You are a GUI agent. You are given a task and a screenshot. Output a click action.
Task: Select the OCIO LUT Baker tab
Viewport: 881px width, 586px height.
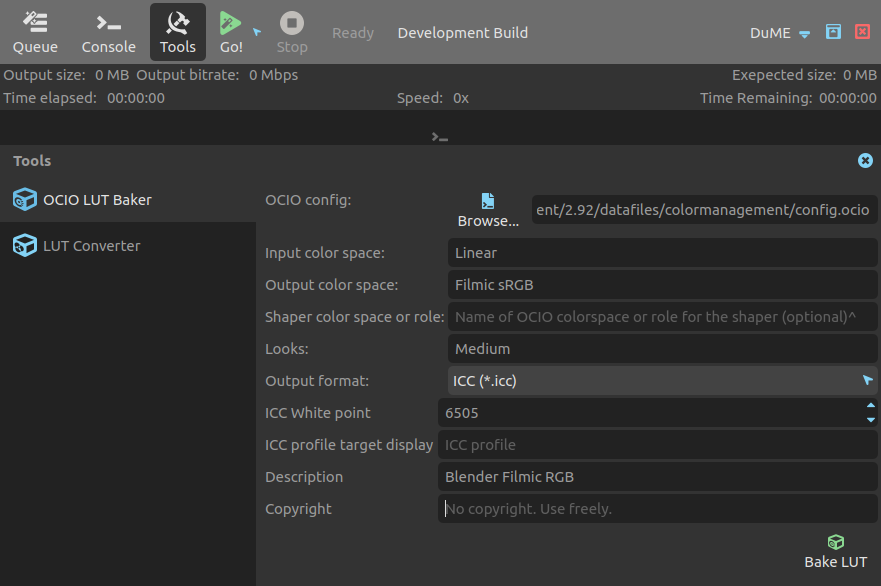97,200
